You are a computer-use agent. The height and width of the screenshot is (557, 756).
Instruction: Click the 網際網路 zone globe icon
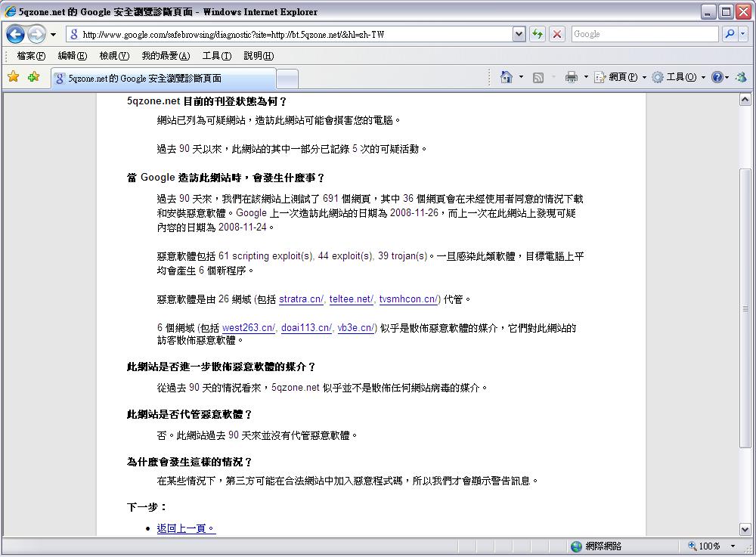pos(576,546)
